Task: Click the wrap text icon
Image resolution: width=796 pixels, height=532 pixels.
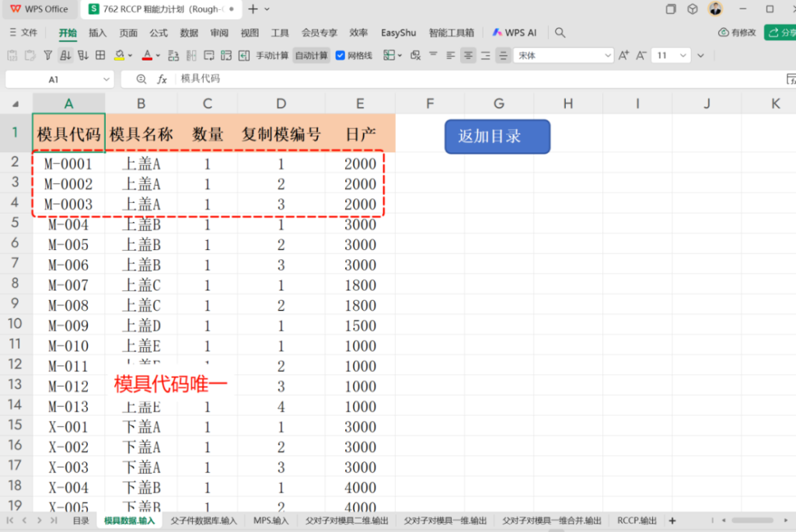Action: [208, 55]
